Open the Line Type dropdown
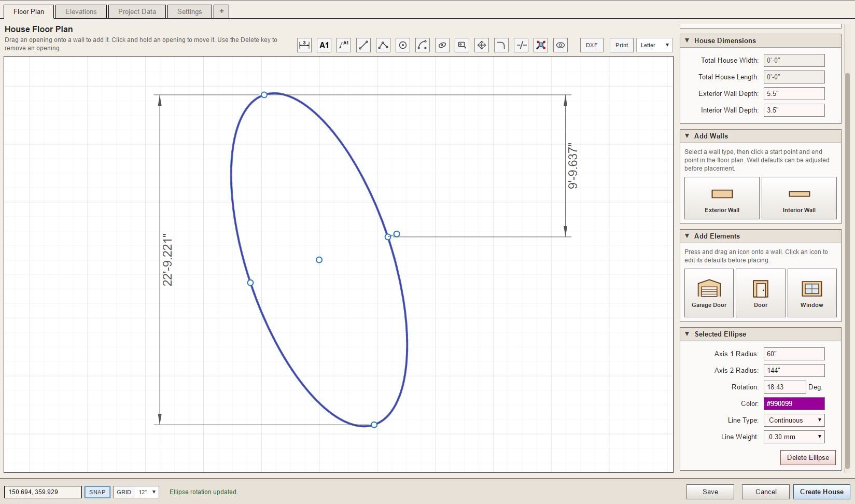Screen dimensions: 855x504 tap(794, 420)
